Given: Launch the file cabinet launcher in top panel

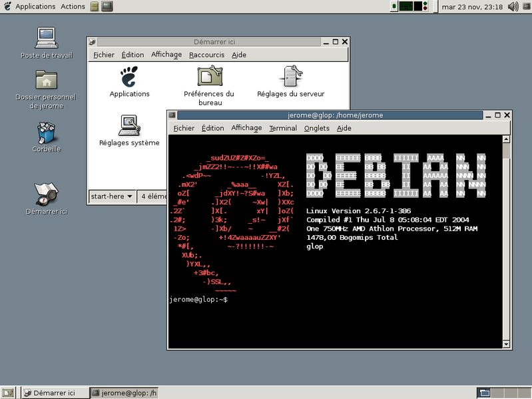Looking at the screenshot, I should pos(95,7).
